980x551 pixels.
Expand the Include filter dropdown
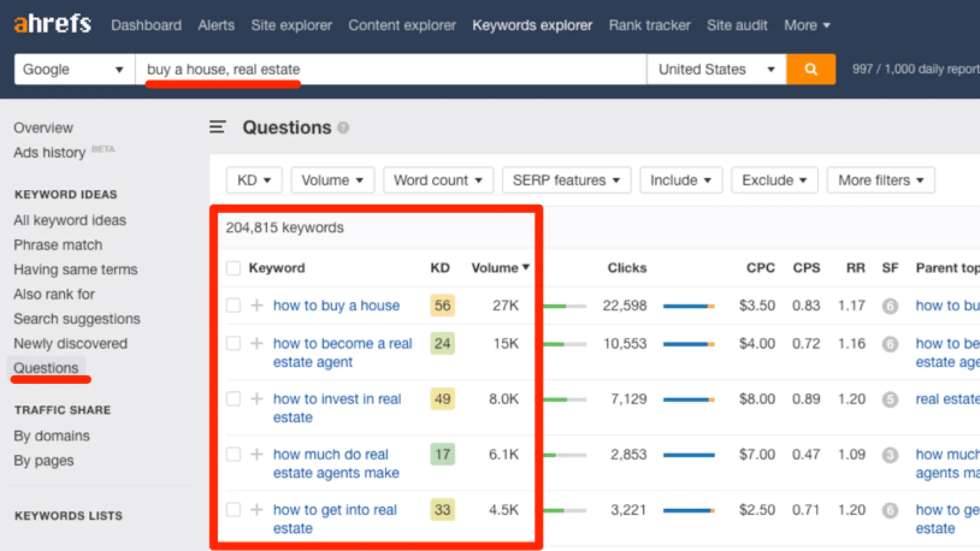click(x=681, y=180)
